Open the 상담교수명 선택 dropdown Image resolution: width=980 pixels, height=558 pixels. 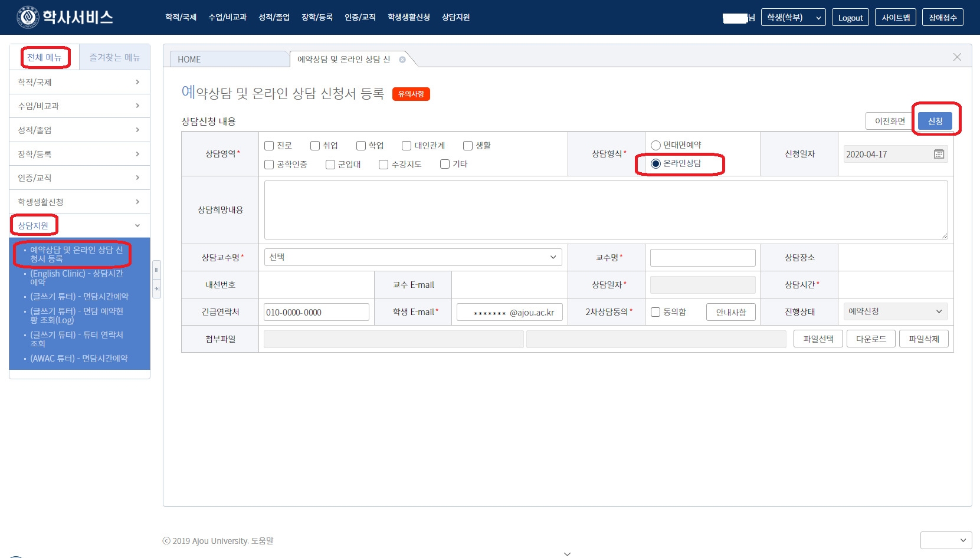(412, 257)
